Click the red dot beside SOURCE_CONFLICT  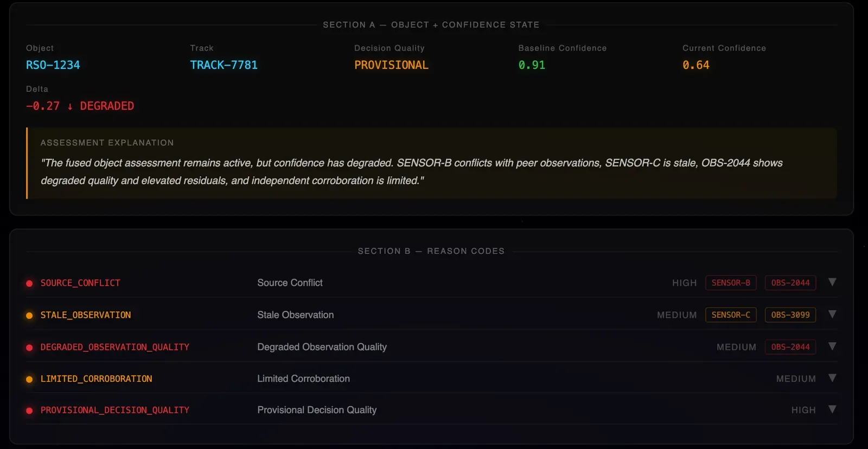click(x=29, y=284)
